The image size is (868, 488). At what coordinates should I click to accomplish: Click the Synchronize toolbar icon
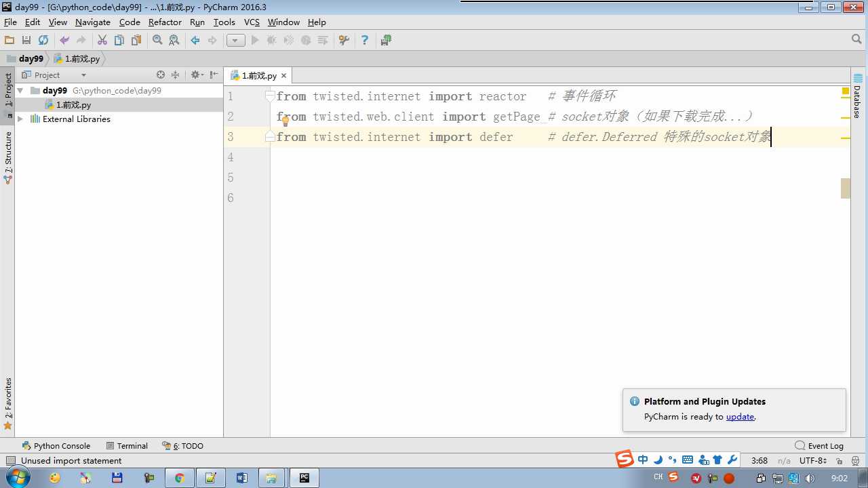click(x=43, y=41)
